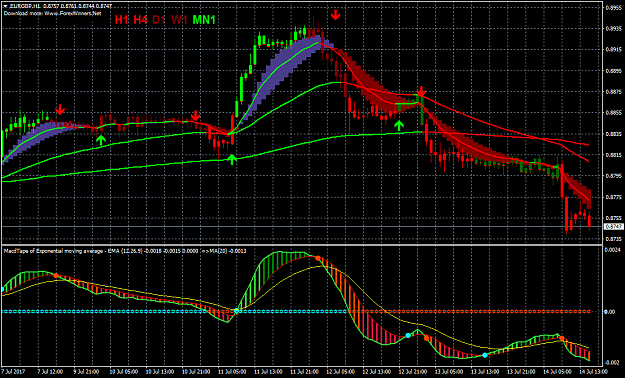Select the D1 timeframe label
The image size is (625, 378).
[159, 20]
